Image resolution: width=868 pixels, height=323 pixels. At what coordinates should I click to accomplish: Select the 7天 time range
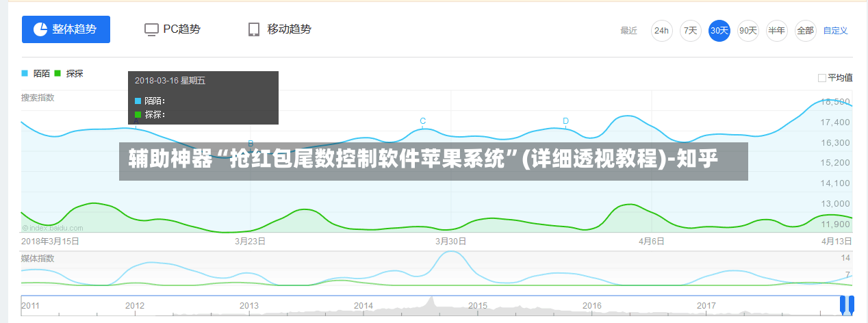[x=690, y=31]
